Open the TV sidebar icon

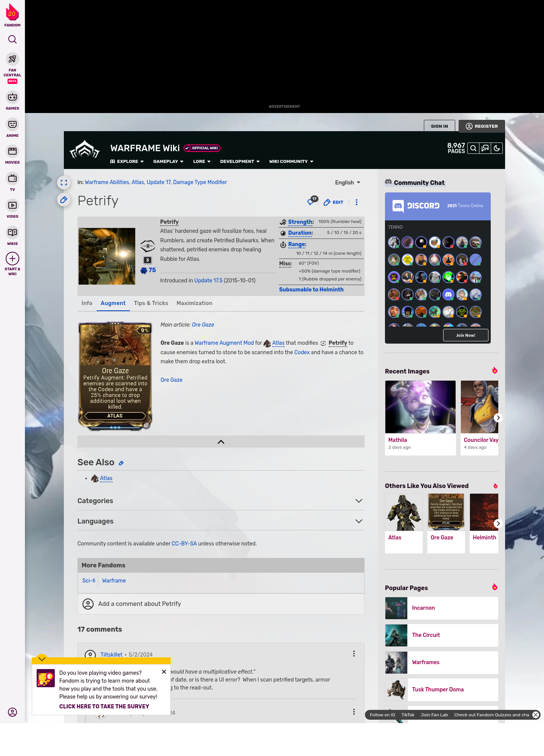point(12,178)
